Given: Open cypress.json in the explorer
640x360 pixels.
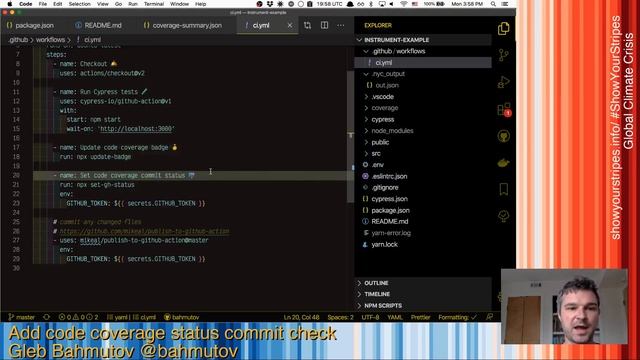Looking at the screenshot, I should pos(423,199).
